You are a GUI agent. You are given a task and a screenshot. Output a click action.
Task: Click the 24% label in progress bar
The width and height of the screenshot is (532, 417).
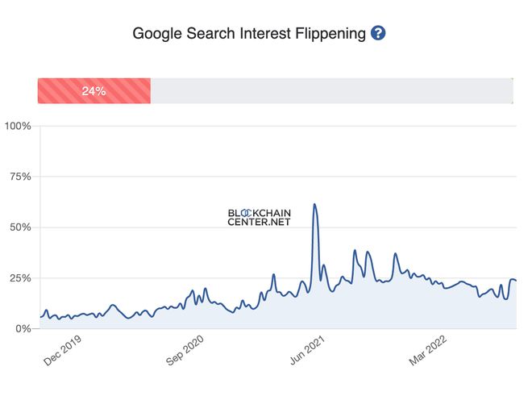(94, 91)
